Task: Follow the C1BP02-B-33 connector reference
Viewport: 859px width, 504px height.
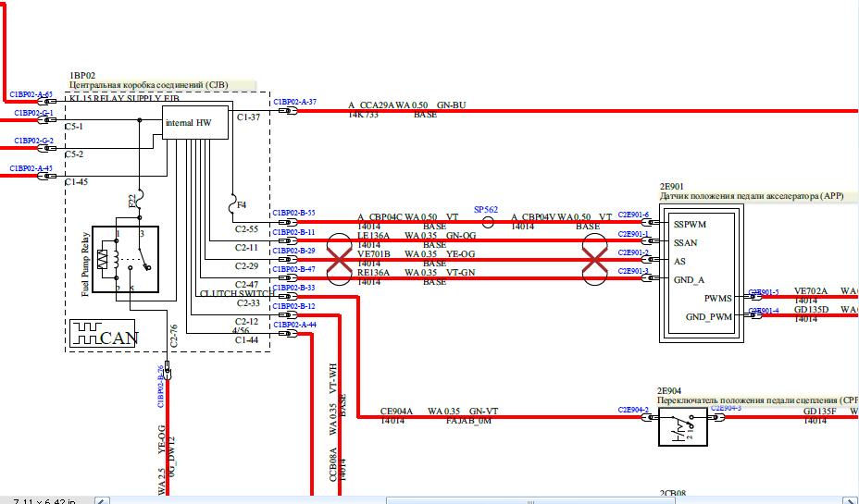Action: coord(294,288)
